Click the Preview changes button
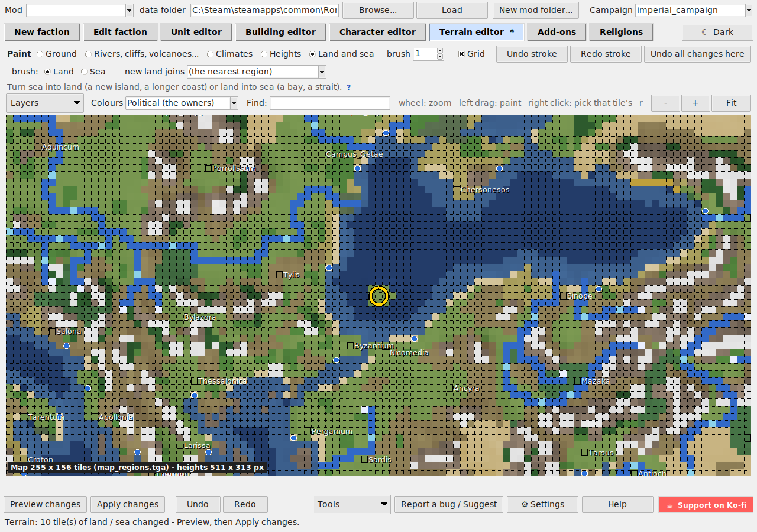Viewport: 757px width, 532px height. pos(45,504)
